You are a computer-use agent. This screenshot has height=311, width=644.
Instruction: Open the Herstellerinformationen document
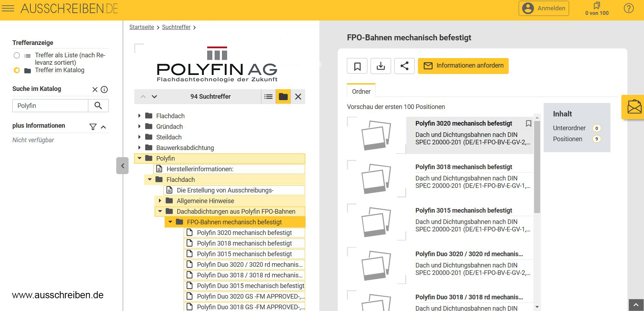tap(230, 169)
